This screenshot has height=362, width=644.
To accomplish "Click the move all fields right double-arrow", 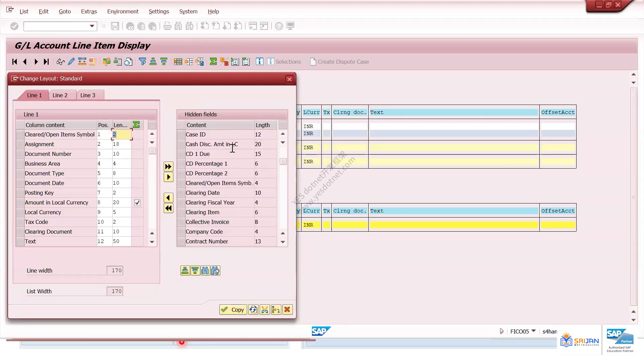I will (x=168, y=167).
